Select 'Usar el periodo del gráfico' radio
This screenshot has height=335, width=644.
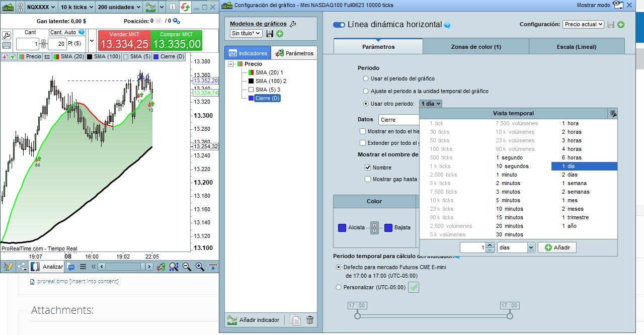pyautogui.click(x=366, y=78)
